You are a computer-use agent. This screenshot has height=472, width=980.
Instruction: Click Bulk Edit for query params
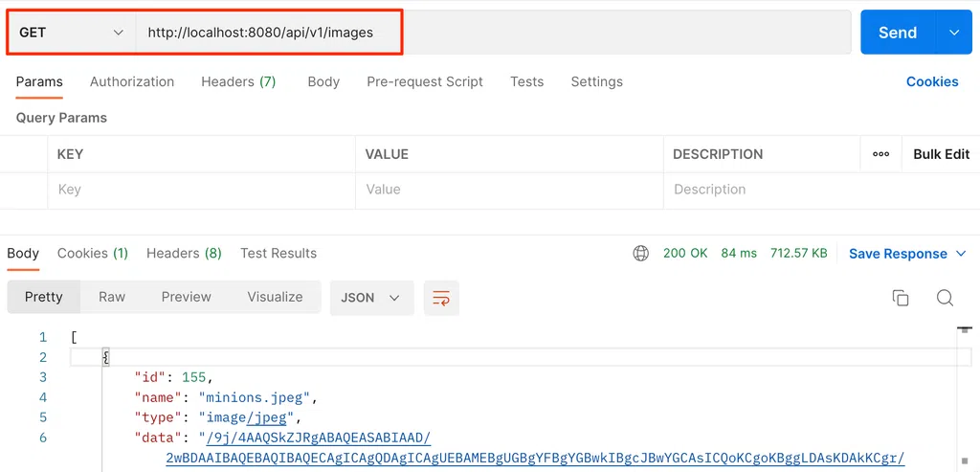click(x=941, y=154)
